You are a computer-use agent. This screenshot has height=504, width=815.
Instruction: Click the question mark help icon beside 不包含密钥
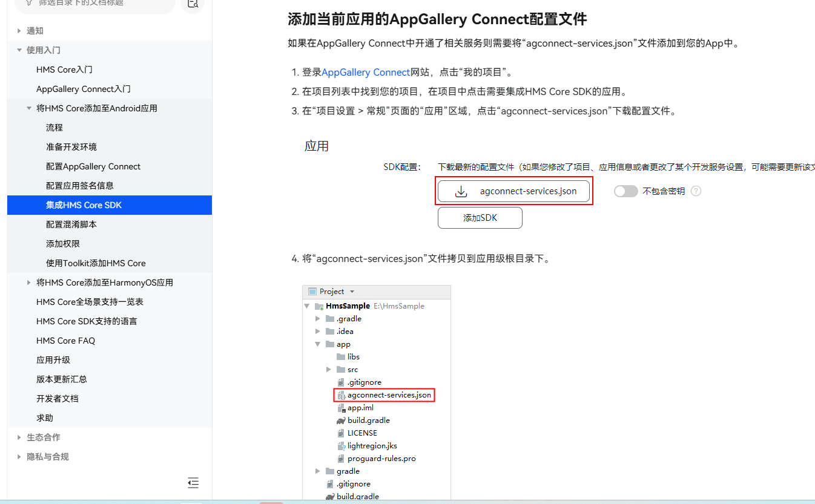pos(696,191)
